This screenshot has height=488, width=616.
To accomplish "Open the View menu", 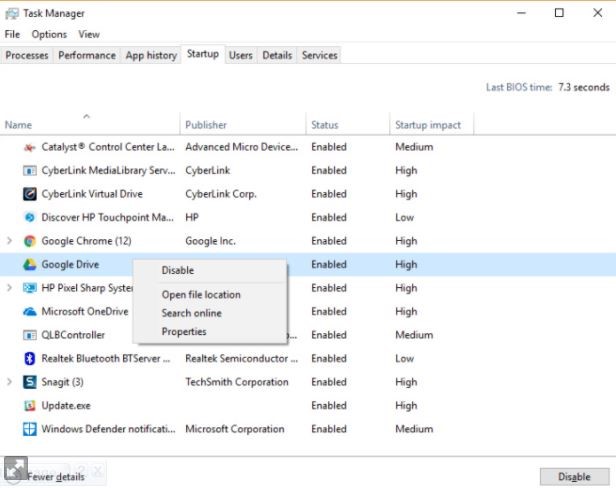I will pos(89,35).
